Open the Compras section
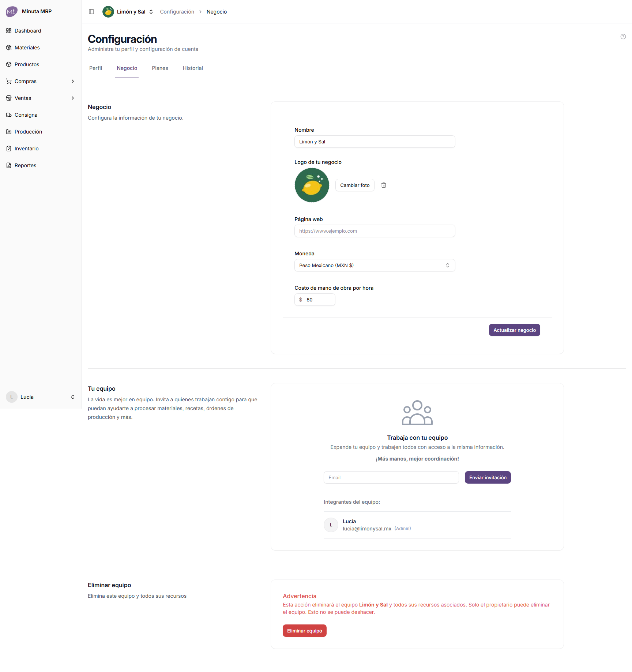632x672 pixels. pos(41,81)
